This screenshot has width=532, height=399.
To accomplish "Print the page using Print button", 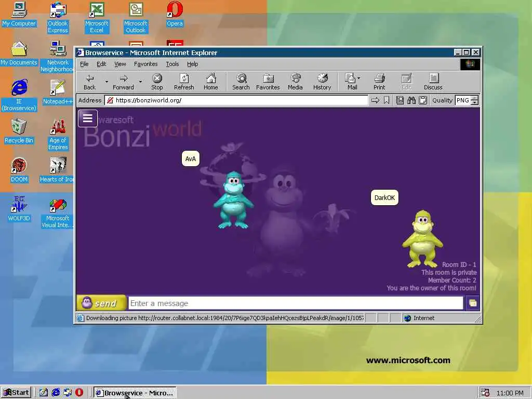I will tap(379, 82).
